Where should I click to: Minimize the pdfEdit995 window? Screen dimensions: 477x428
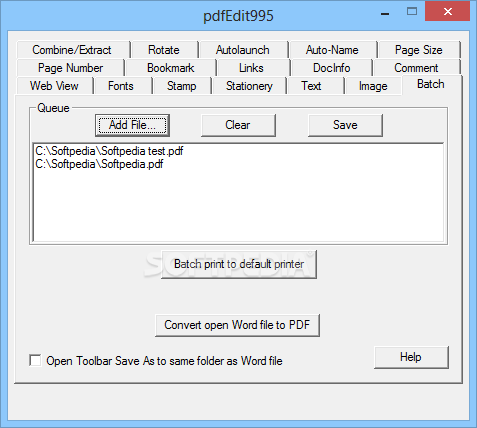coord(385,13)
